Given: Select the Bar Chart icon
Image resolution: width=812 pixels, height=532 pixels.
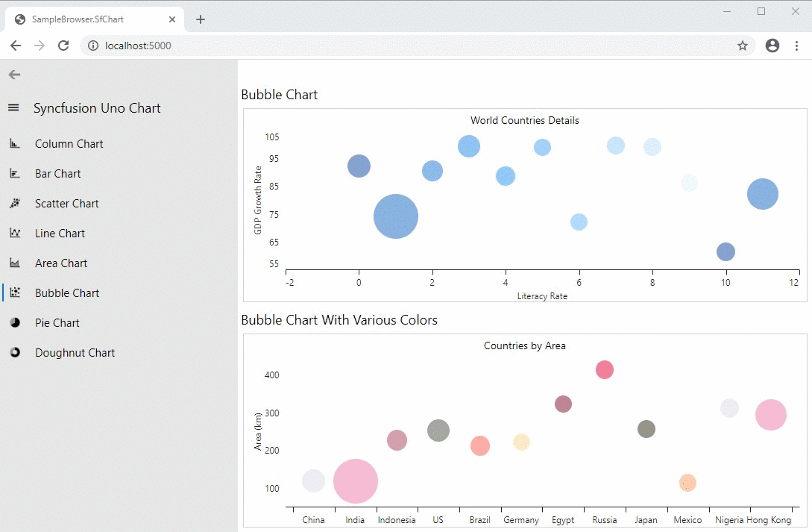Looking at the screenshot, I should [x=16, y=173].
